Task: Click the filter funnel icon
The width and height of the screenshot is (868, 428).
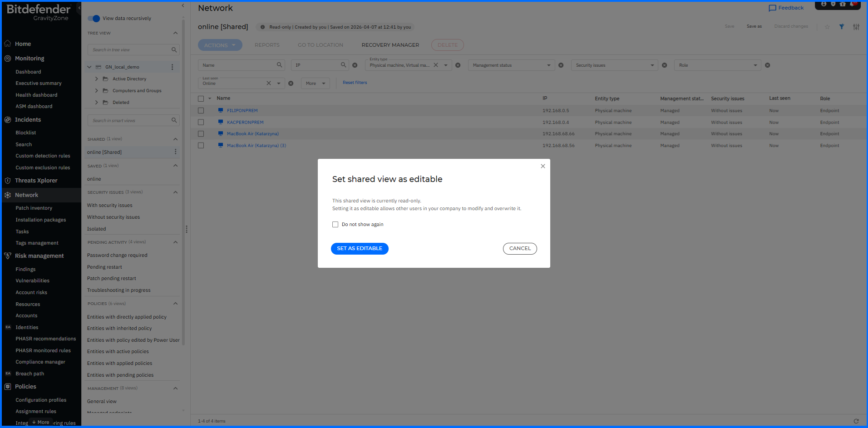Action: (x=841, y=27)
